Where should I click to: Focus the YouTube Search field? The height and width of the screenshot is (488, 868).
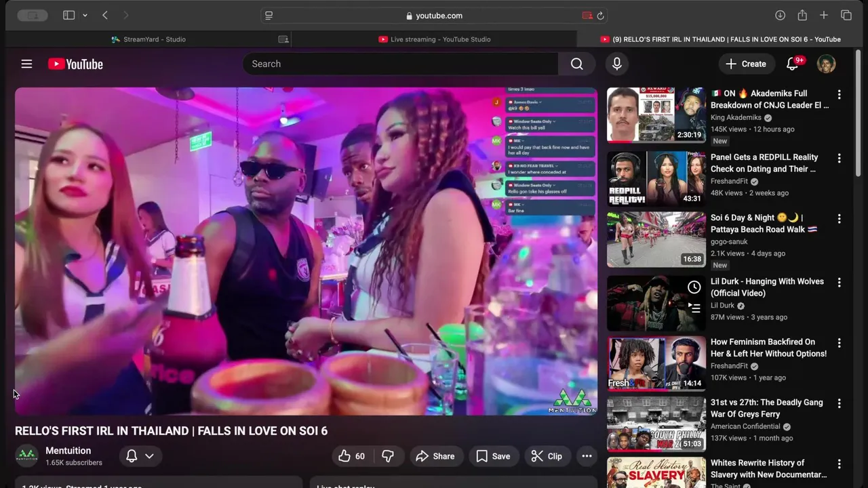tap(400, 64)
